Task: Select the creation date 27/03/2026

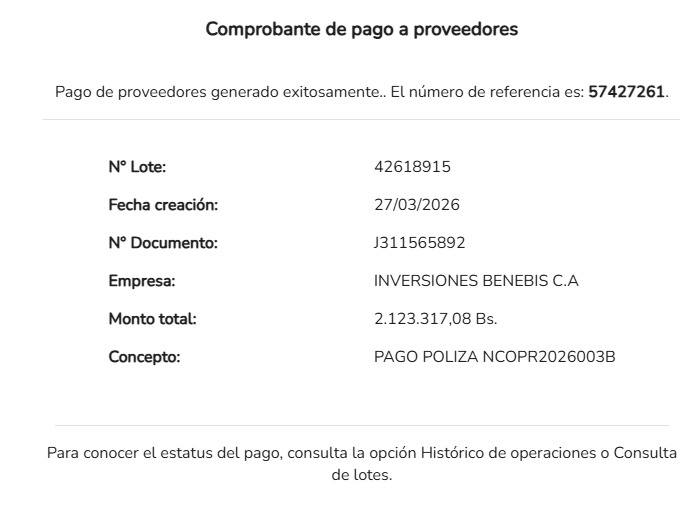Action: click(x=416, y=205)
